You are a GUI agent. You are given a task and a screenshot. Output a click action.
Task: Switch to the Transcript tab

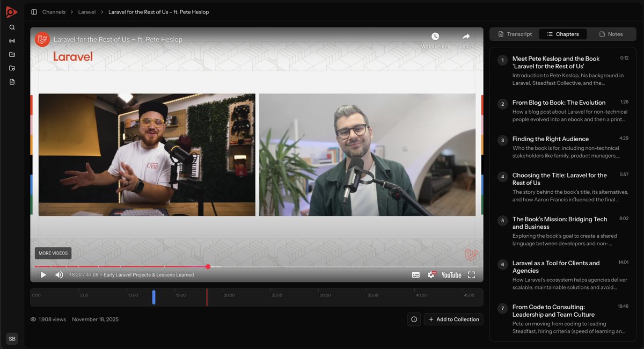pyautogui.click(x=515, y=34)
